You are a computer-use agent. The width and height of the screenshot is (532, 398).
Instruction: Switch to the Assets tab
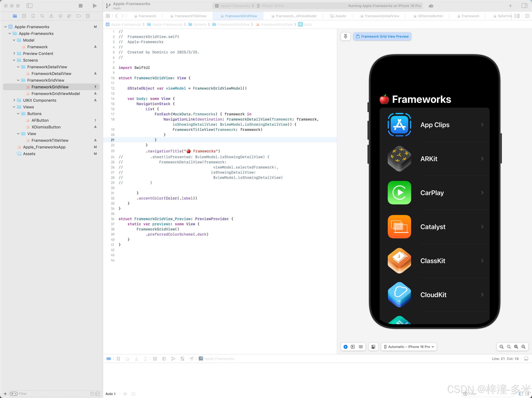pos(338,16)
